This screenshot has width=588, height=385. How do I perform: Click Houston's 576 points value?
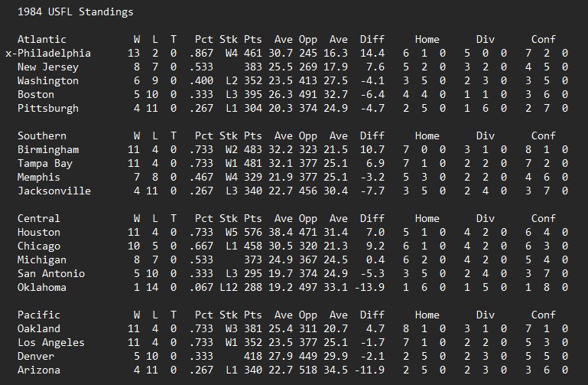252,232
